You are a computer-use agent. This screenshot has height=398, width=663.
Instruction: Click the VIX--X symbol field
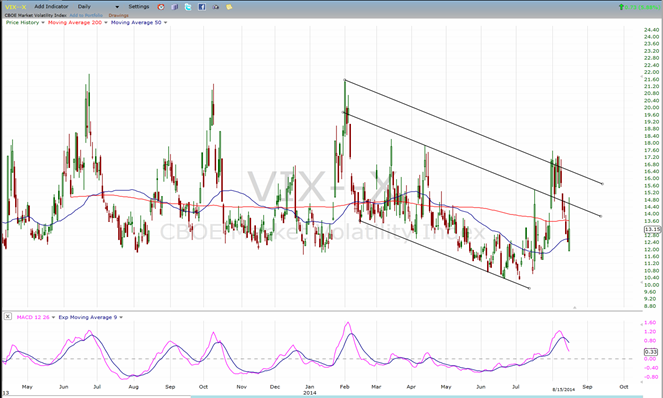click(16, 7)
